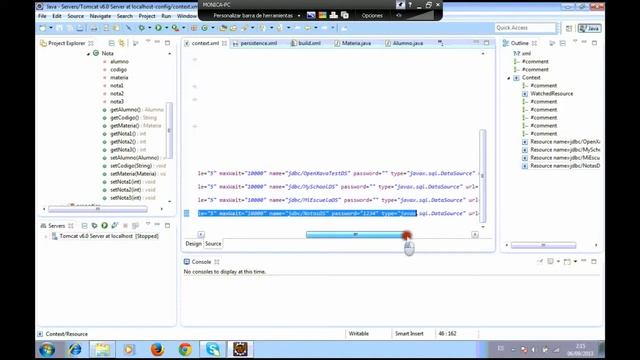Start the server with green icon in Servers view
The image size is (640, 360).
tap(104, 225)
